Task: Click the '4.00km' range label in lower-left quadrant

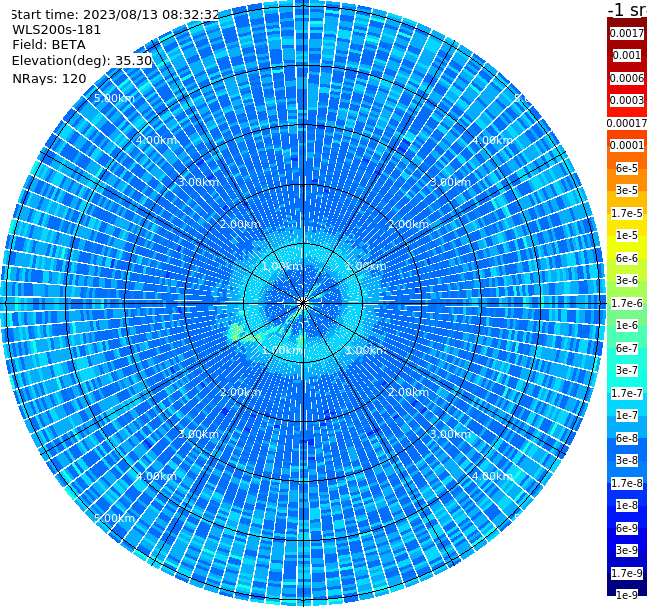Action: pyautogui.click(x=156, y=476)
